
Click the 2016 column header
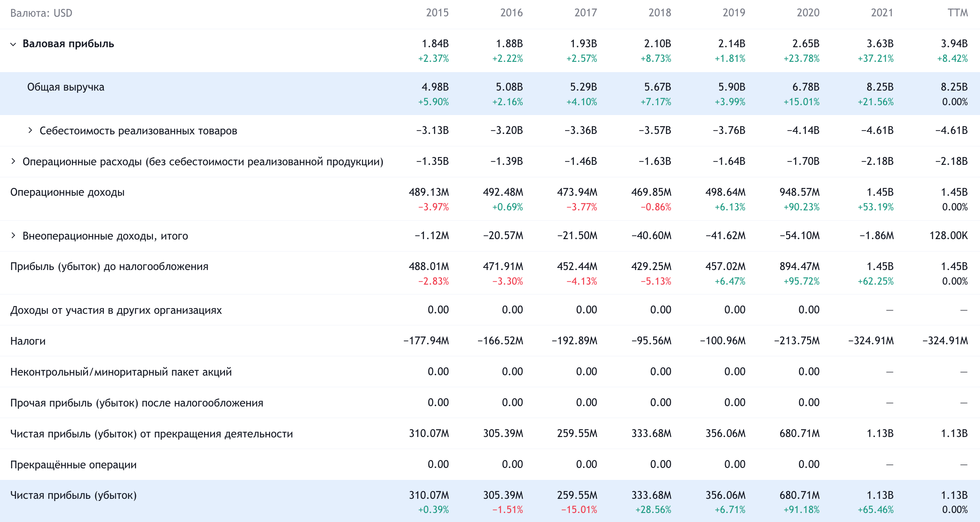tap(511, 13)
